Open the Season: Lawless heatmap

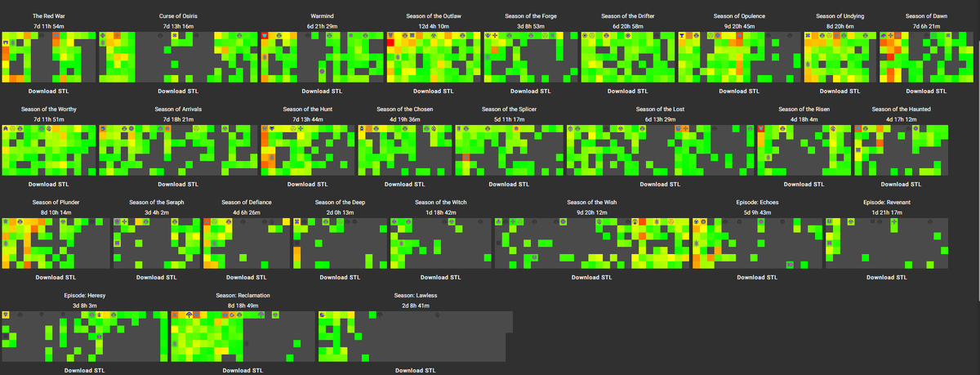pos(416,337)
